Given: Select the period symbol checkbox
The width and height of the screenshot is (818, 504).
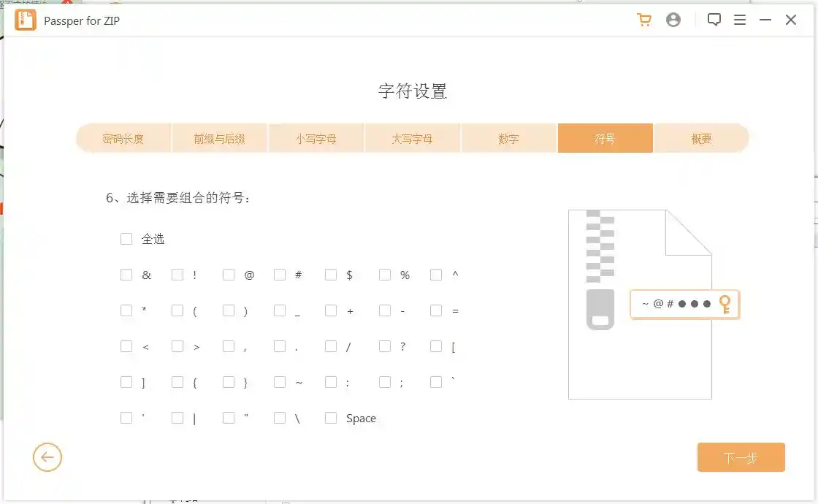Looking at the screenshot, I should pyautogui.click(x=280, y=346).
